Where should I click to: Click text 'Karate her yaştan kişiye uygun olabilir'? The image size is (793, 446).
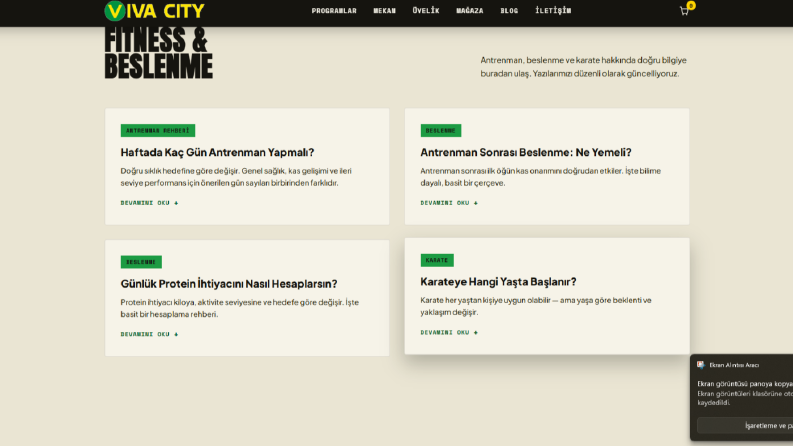[485, 300]
